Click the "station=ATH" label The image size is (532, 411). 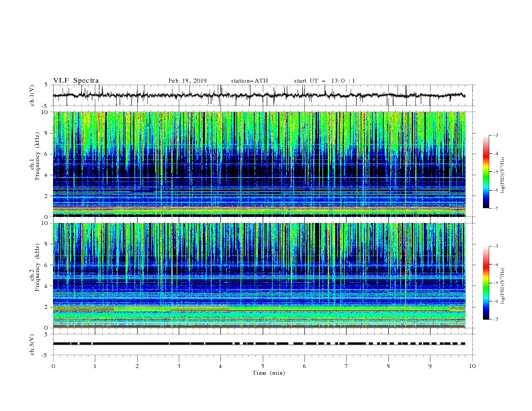(x=249, y=81)
